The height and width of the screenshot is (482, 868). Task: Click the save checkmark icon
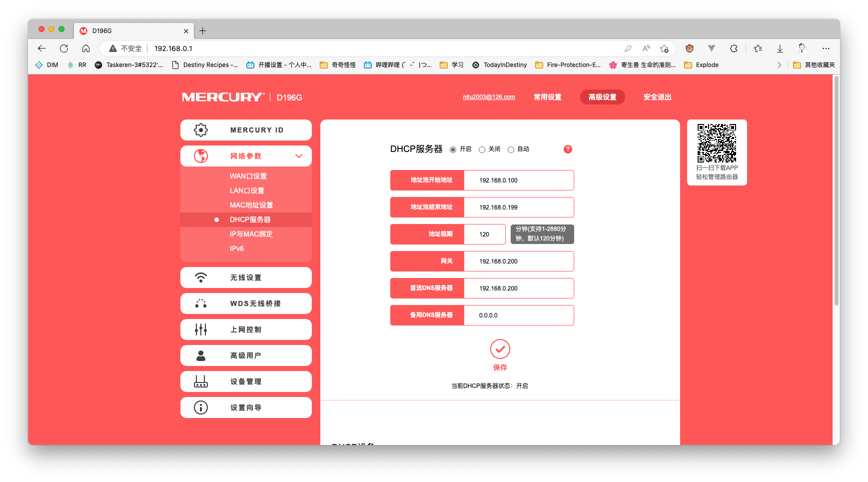point(500,349)
